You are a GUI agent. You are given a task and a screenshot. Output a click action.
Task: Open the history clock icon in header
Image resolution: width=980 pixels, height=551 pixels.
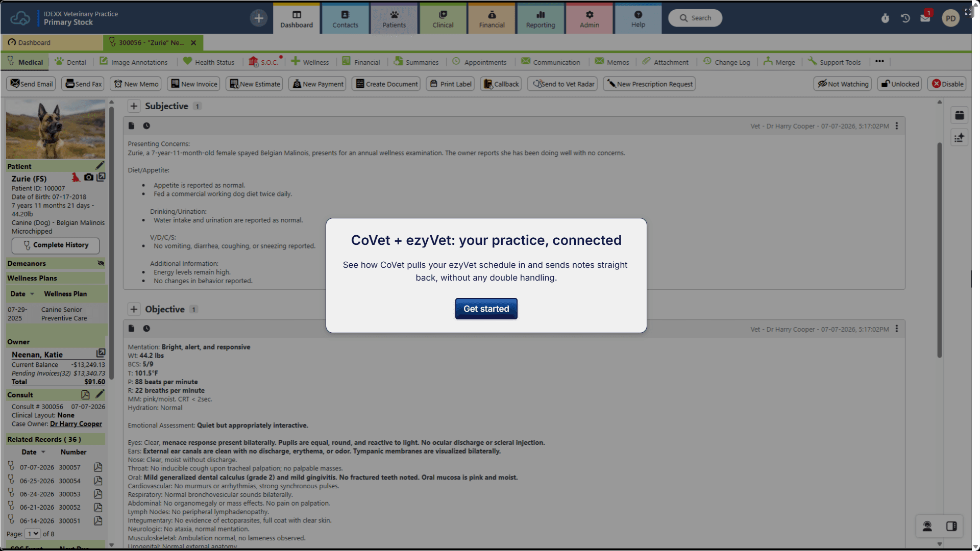[x=905, y=18]
